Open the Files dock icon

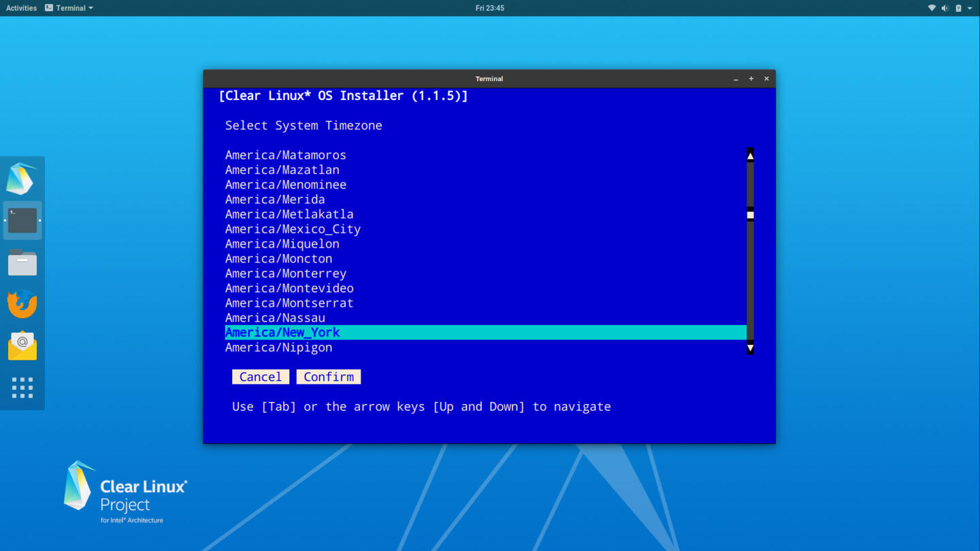22,262
